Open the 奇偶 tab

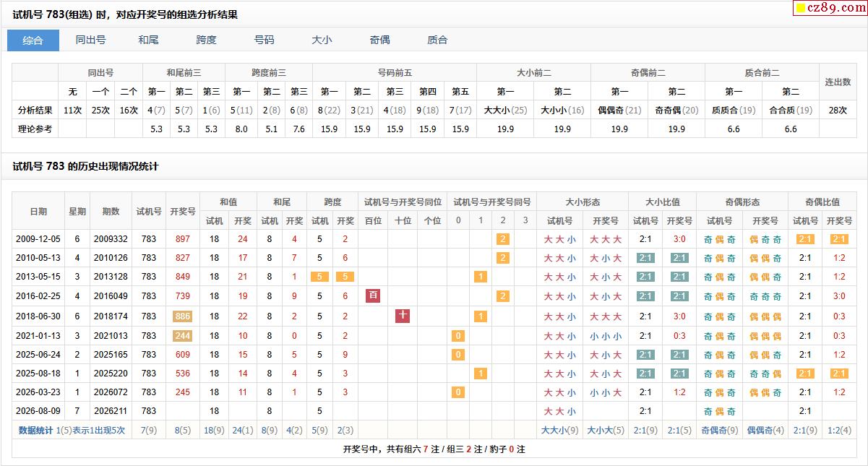point(380,40)
